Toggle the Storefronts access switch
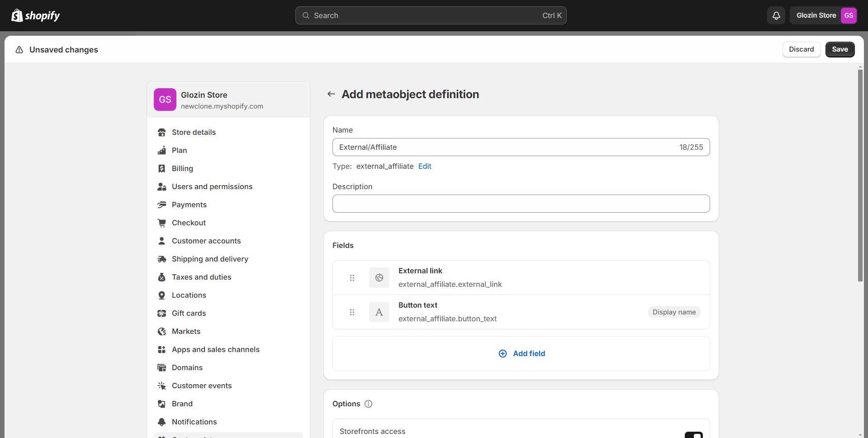Image resolution: width=868 pixels, height=438 pixels. point(693,434)
